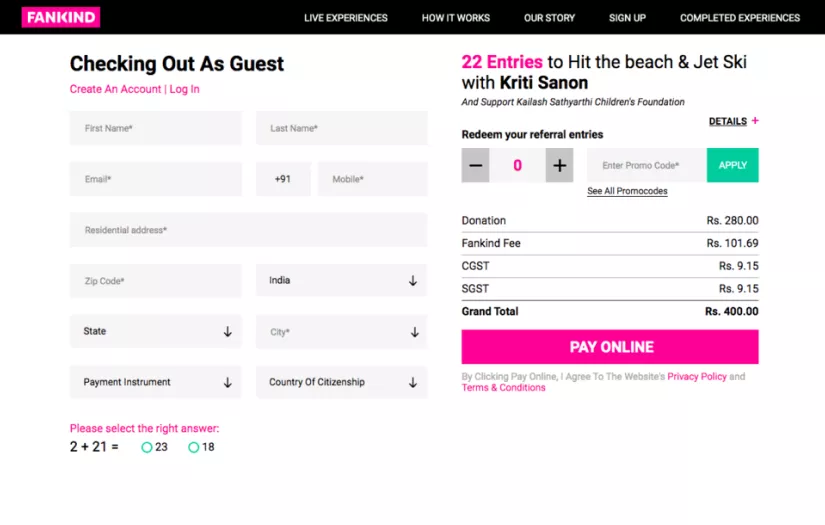
Task: Select answer 18 radio button
Action: click(194, 447)
